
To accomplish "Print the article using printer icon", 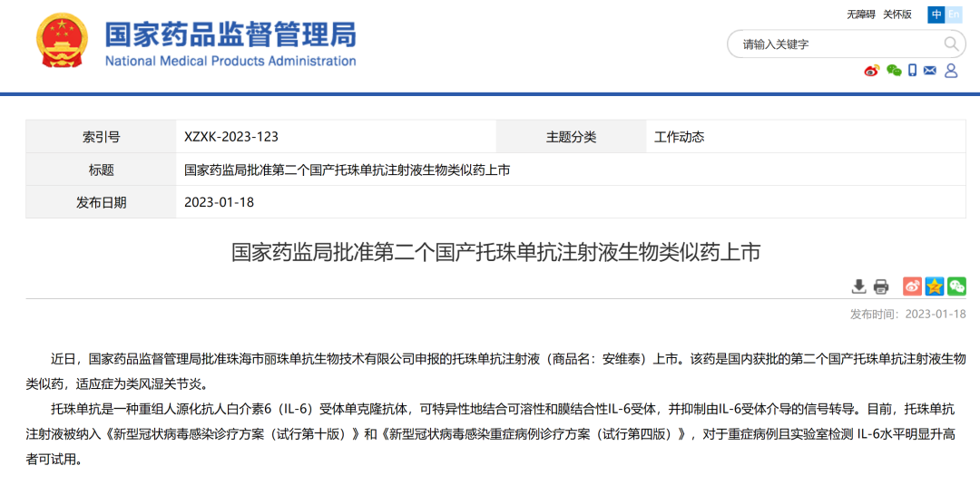I will (x=880, y=286).
